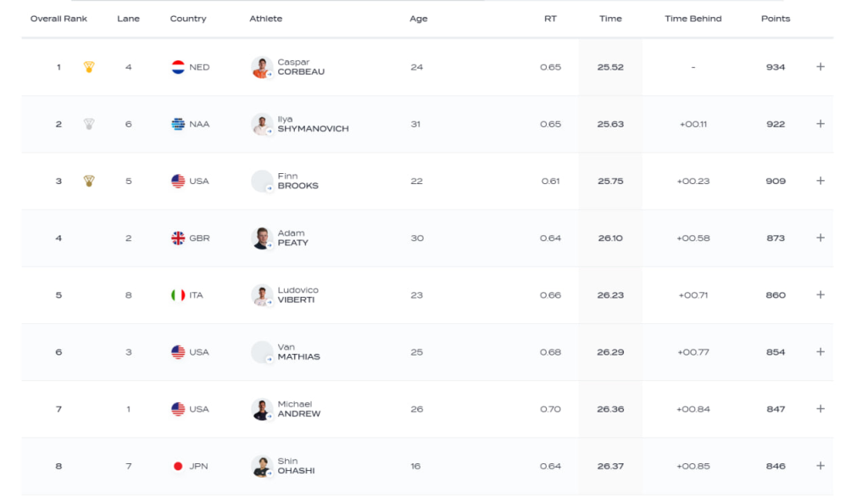Click the gold medal icon for rank 1
The height and width of the screenshot is (504, 868).
point(89,67)
